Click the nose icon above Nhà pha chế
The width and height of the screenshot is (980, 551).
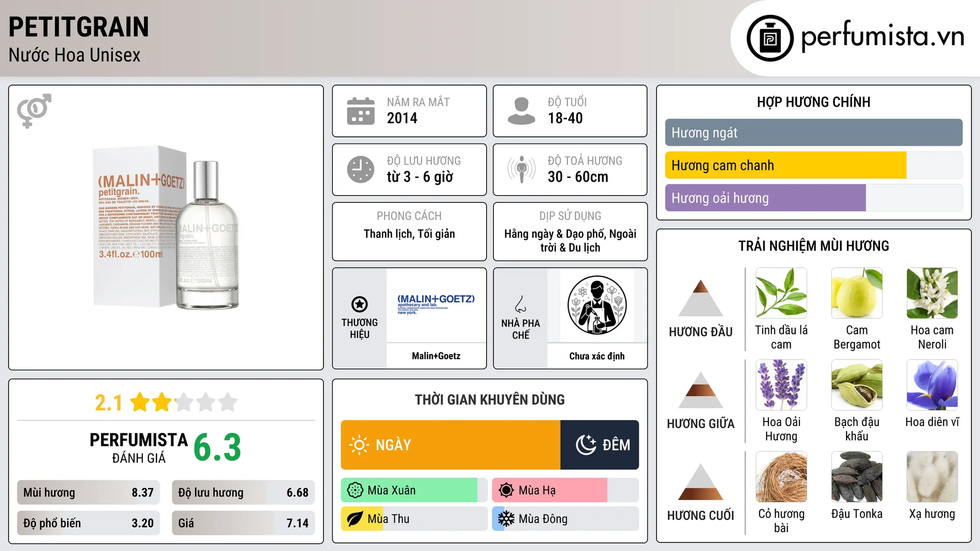coord(521,304)
